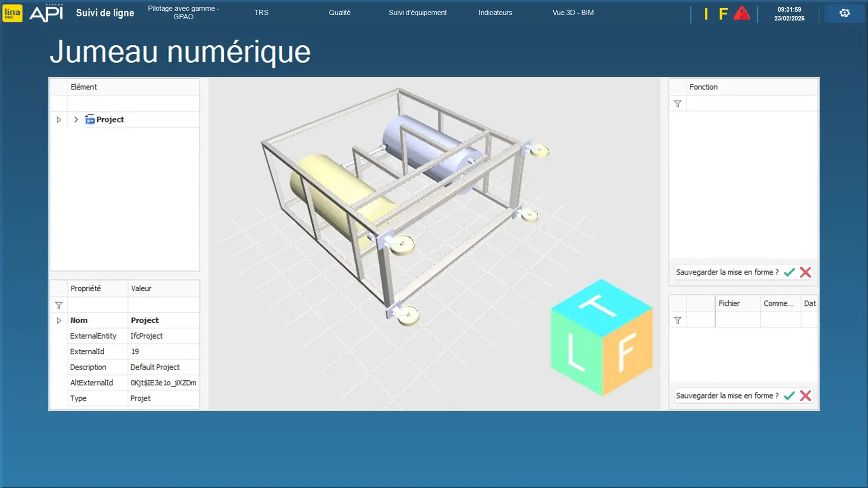Click the filter icon in properties table
The width and height of the screenshot is (868, 488).
point(59,305)
